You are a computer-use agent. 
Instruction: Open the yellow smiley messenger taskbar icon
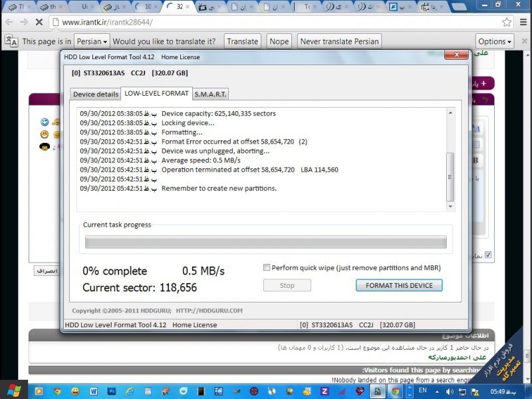[x=75, y=392]
